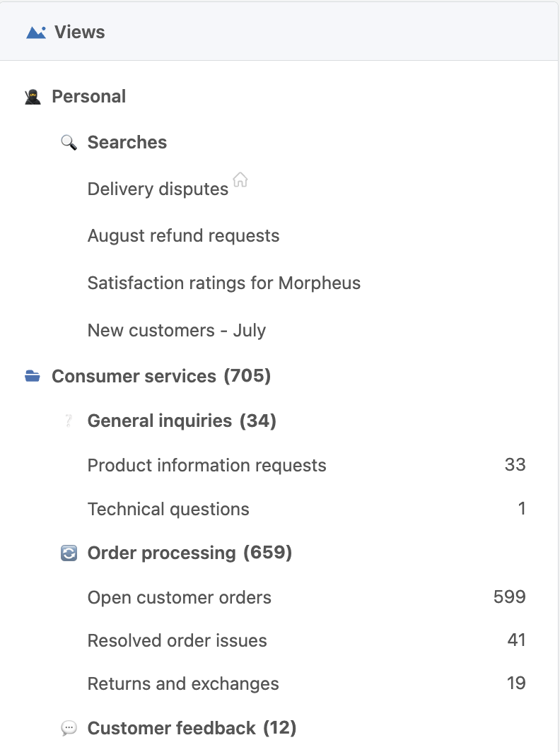560x752 pixels.
Task: Click the question mark General inquiries icon
Action: 69,421
